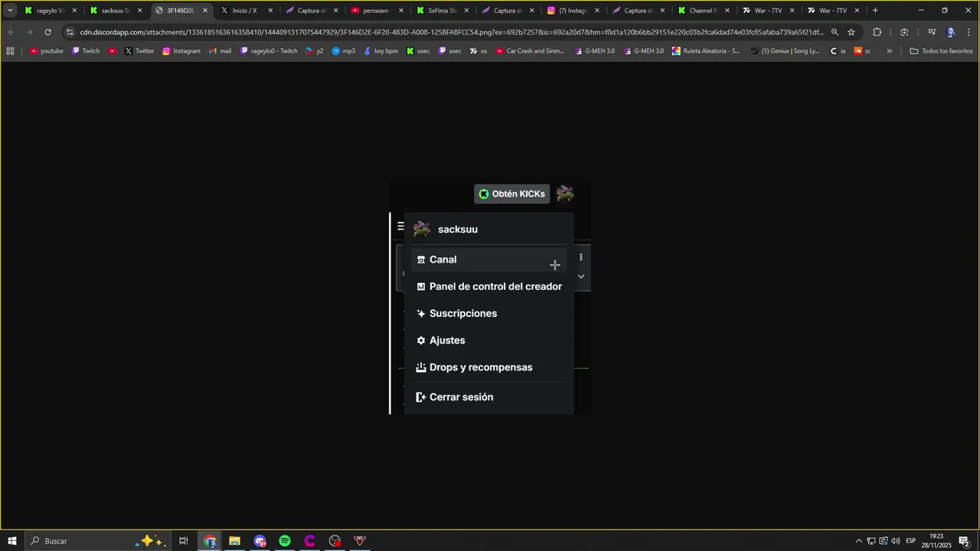Open the osec bookmark
The width and height of the screenshot is (980, 551).
(418, 51)
